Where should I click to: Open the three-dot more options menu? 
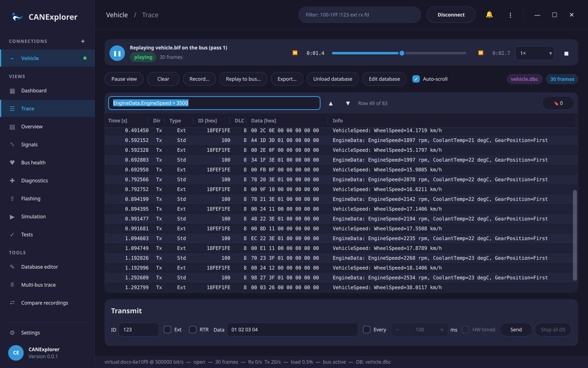tap(510, 15)
